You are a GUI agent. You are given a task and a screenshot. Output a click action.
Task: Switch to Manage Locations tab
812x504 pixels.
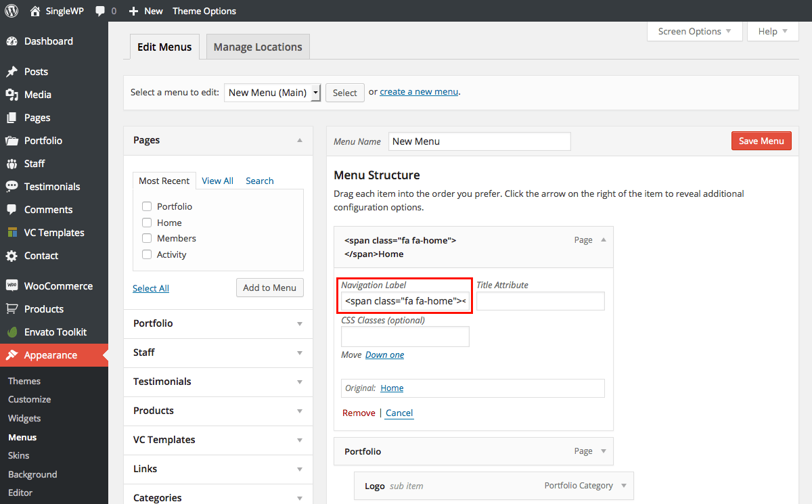(x=258, y=47)
